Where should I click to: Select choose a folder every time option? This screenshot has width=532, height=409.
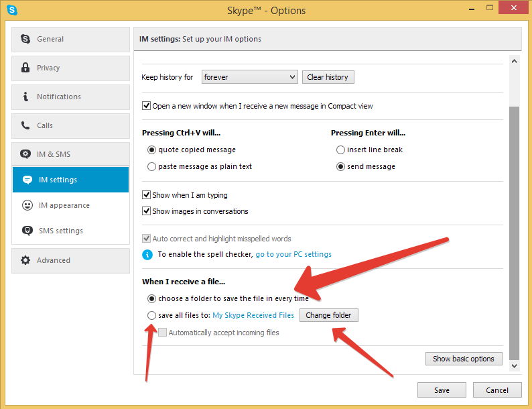[x=151, y=298]
